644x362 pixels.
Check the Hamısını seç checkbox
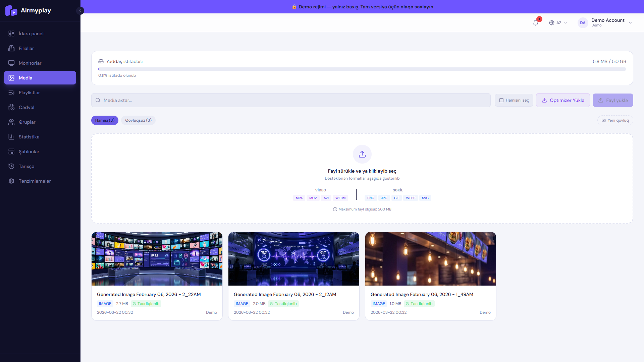501,100
